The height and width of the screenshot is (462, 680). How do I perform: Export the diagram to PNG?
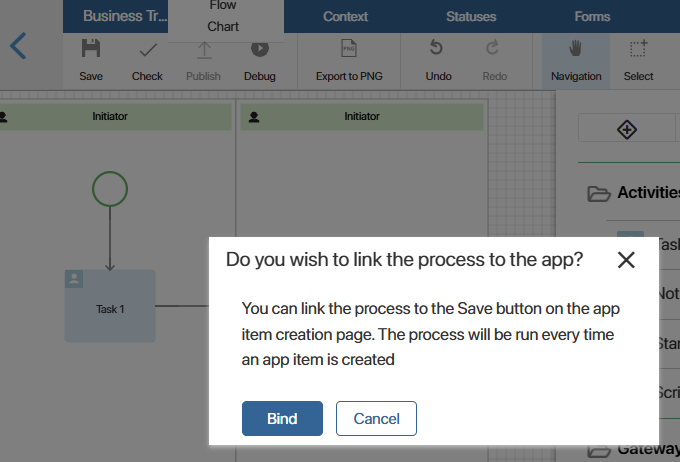[349, 49]
